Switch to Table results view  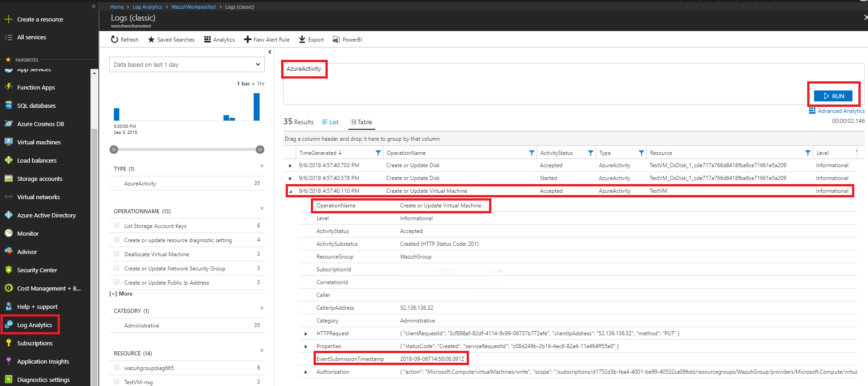(361, 122)
